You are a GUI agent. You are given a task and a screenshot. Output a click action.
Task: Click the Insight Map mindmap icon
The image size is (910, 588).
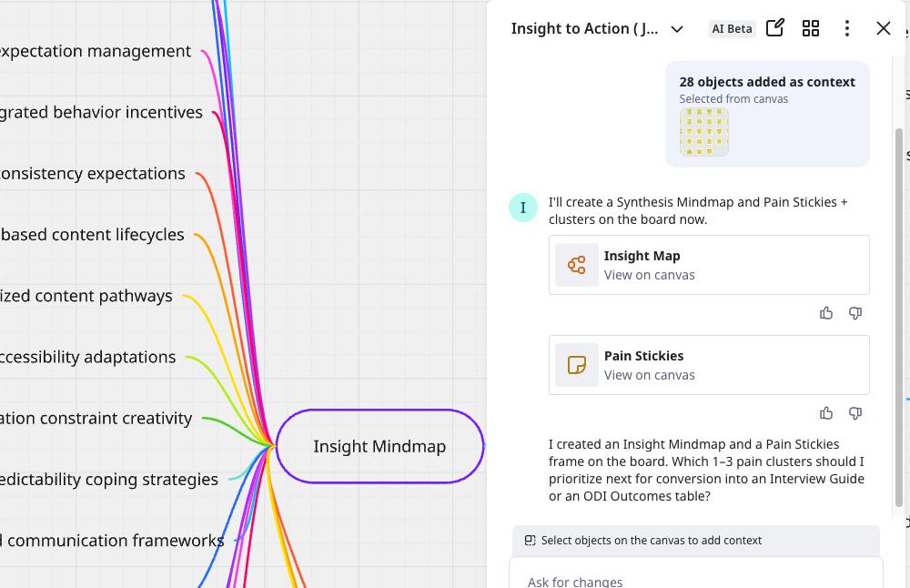(x=577, y=265)
